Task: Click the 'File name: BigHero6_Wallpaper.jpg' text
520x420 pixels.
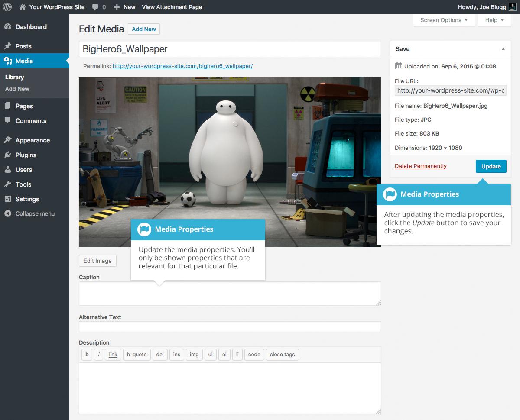Action: pyautogui.click(x=441, y=106)
